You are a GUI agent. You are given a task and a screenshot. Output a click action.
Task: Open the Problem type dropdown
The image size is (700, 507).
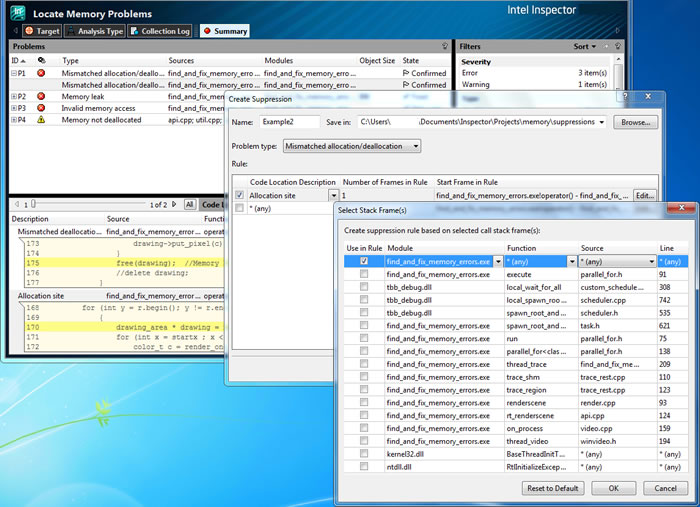(350, 146)
